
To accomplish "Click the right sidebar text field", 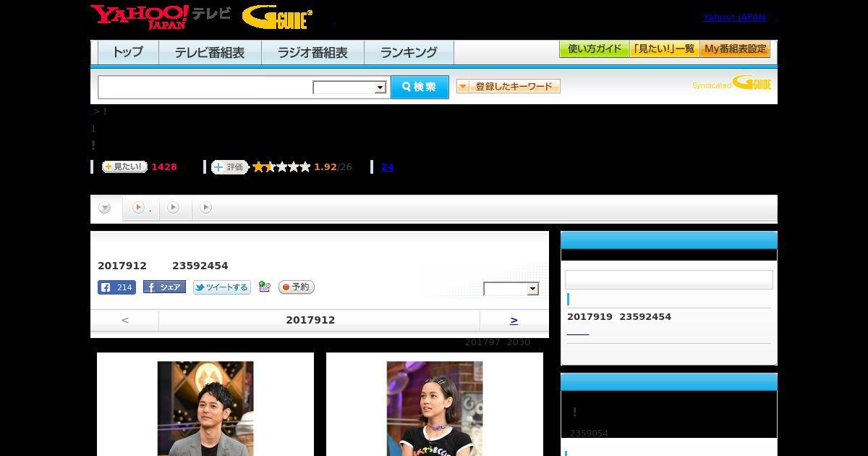I will pyautogui.click(x=668, y=279).
